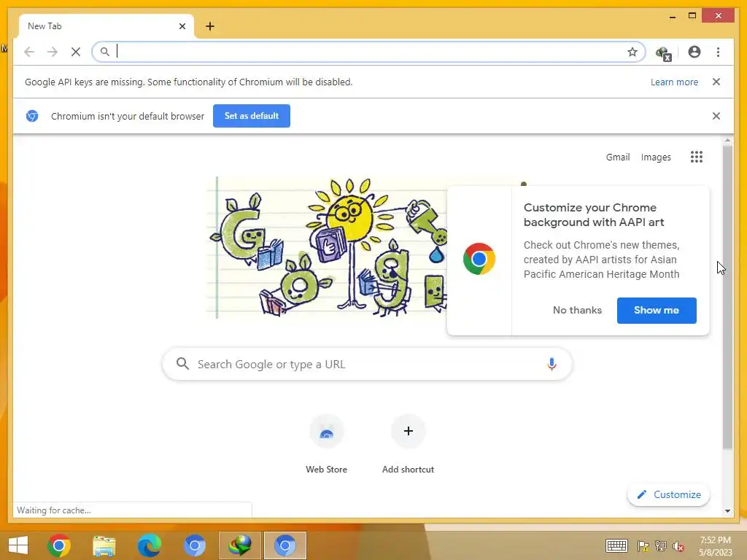
Task: Click the back navigation arrow
Action: 29,52
